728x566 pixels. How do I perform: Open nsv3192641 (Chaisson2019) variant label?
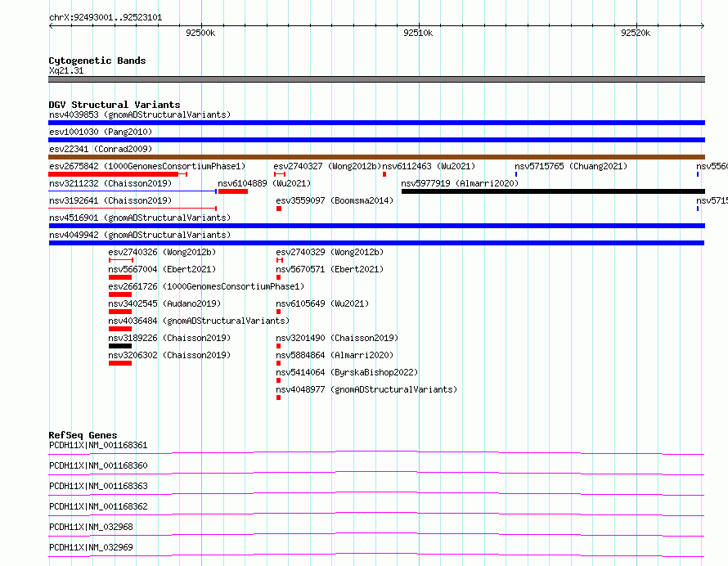(110, 200)
